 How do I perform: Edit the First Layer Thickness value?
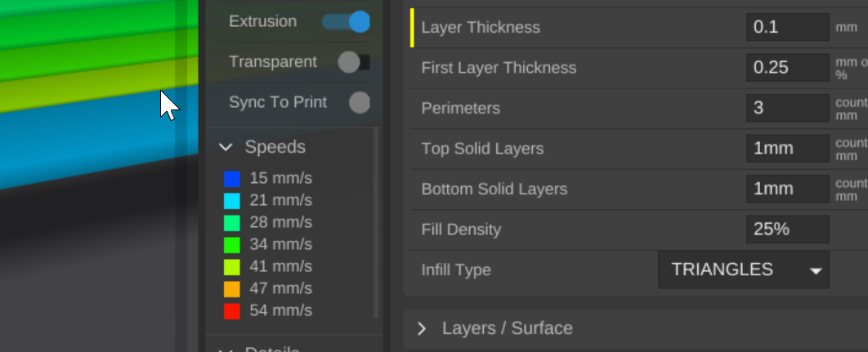point(787,68)
